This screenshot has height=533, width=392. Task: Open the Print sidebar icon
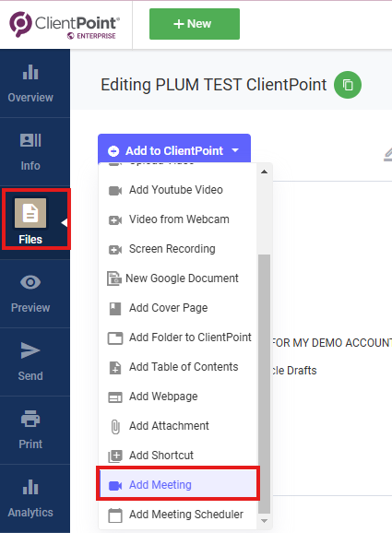click(30, 419)
